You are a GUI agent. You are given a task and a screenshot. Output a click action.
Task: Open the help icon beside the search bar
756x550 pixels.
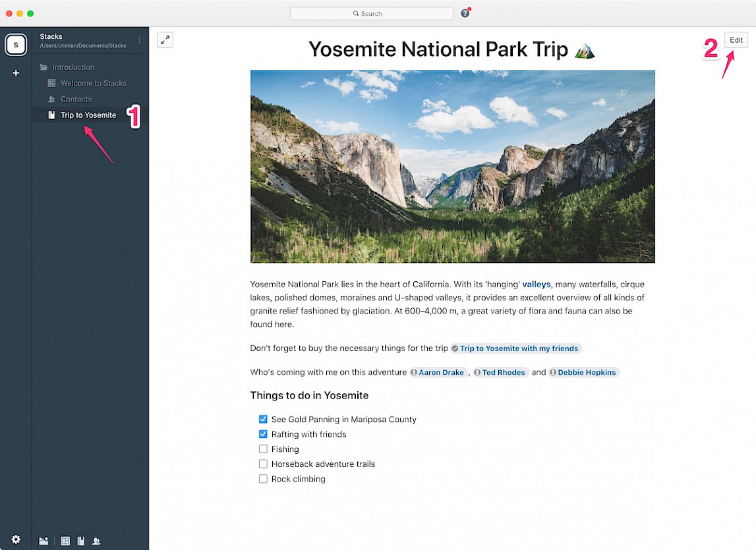(465, 13)
